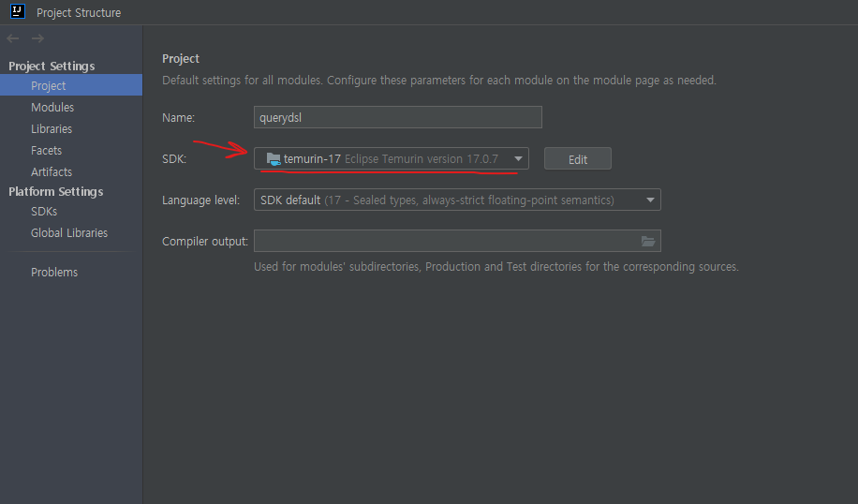
Task: Open SDKs under Platform Settings
Action: point(44,211)
